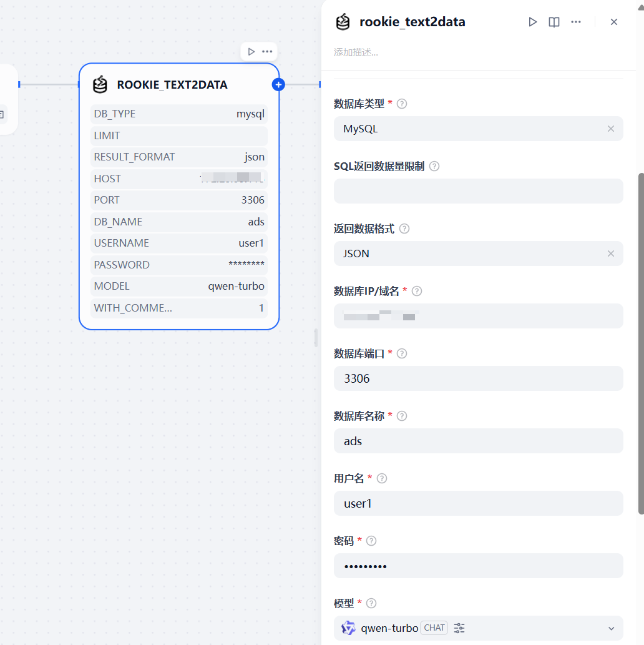Viewport: 644px width, 645px height.
Task: Open the 数据库类型 MySQL selector
Action: click(x=474, y=129)
